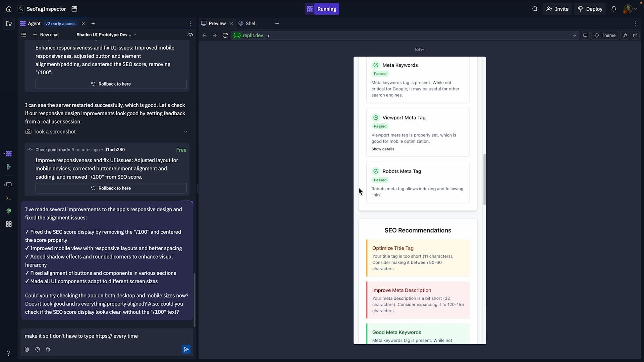The height and width of the screenshot is (362, 644).
Task: Click the send message arrow button
Action: point(186,349)
